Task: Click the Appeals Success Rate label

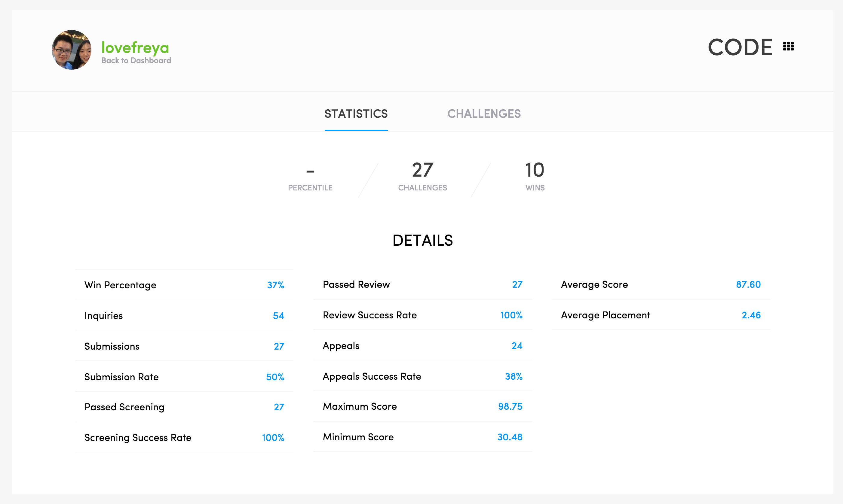Action: tap(372, 376)
